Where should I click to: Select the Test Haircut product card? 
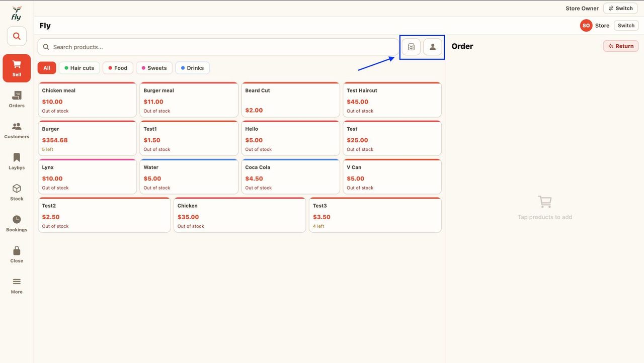tap(392, 100)
